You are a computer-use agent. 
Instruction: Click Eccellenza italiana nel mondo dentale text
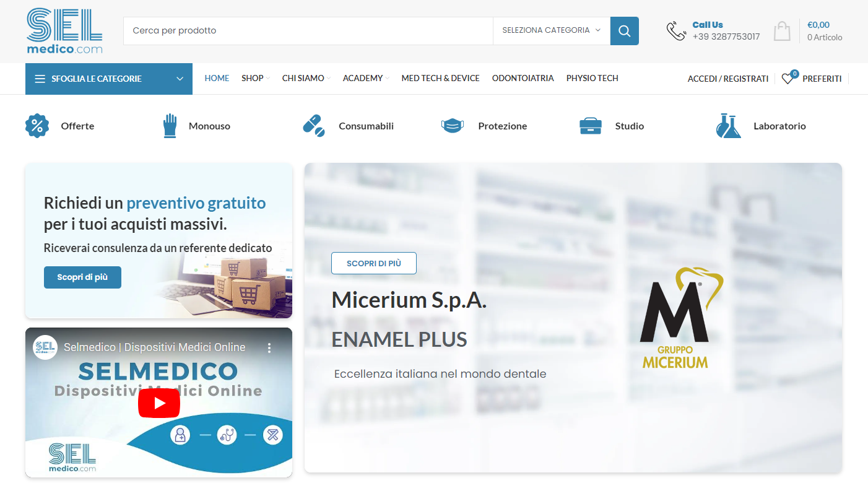click(440, 374)
